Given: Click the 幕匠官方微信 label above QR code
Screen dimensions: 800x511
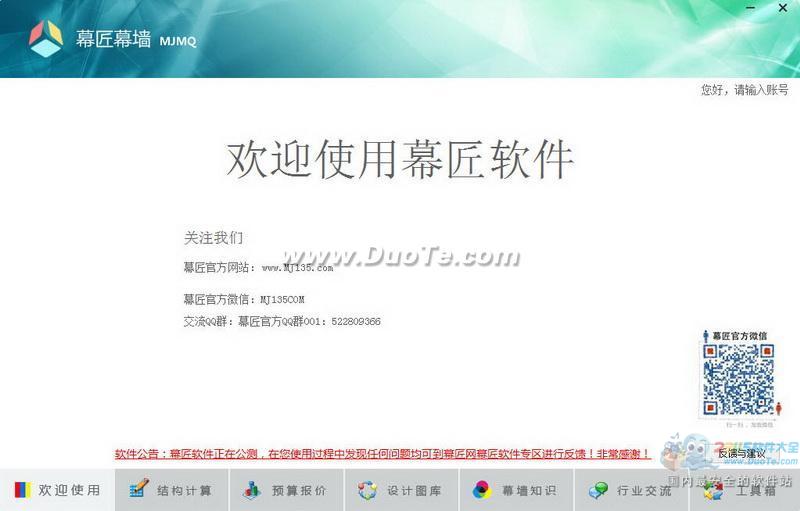Looking at the screenshot, I should [739, 336].
